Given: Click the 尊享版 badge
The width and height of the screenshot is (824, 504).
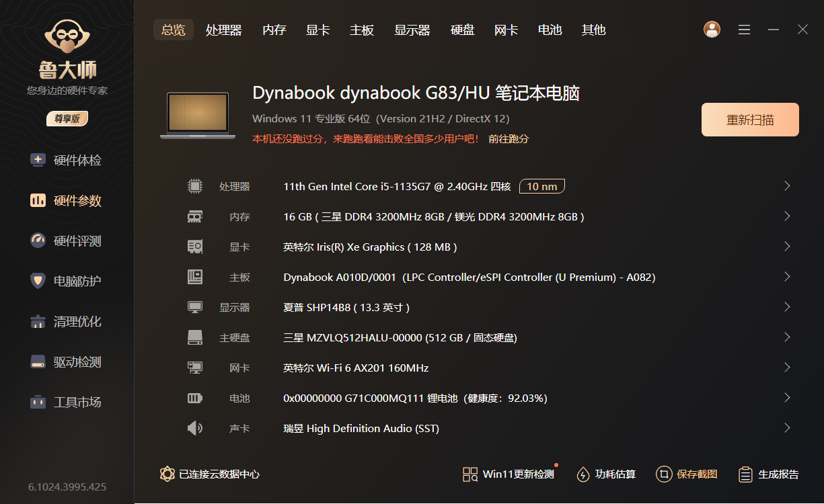Looking at the screenshot, I should click(67, 118).
